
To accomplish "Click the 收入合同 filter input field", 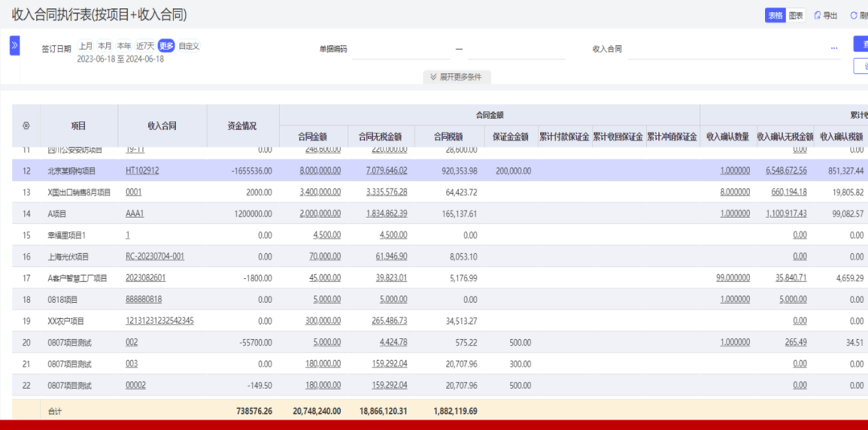I will pos(723,49).
